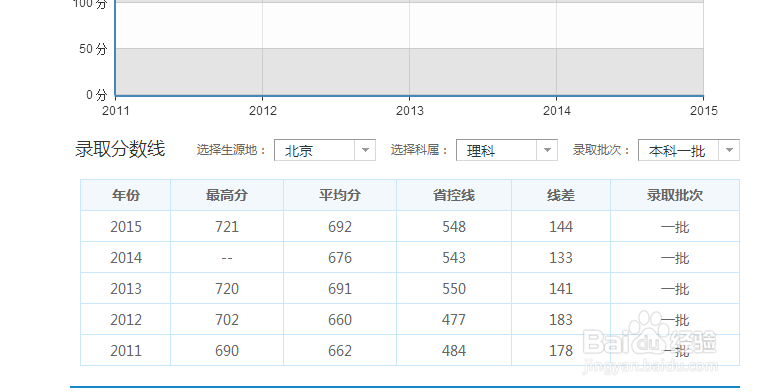The height and width of the screenshot is (392, 760).
Task: Click line difference 141 for 2013
Action: pyautogui.click(x=561, y=288)
